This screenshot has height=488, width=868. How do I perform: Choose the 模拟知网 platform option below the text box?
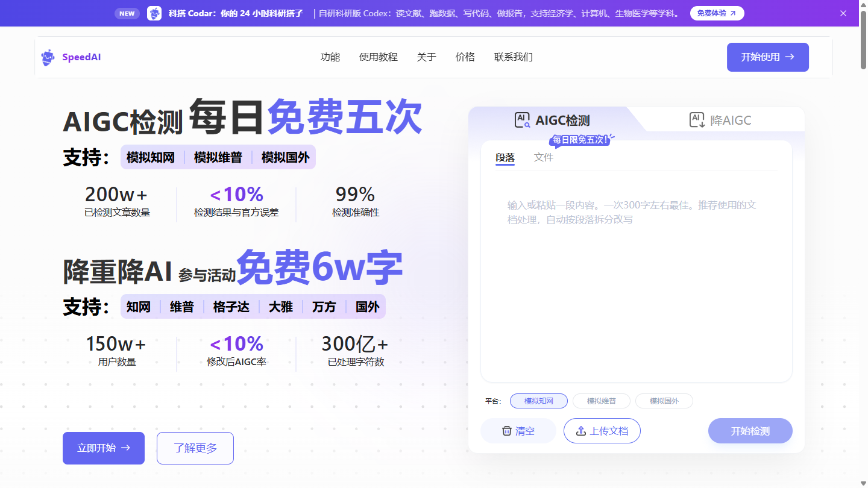point(539,401)
